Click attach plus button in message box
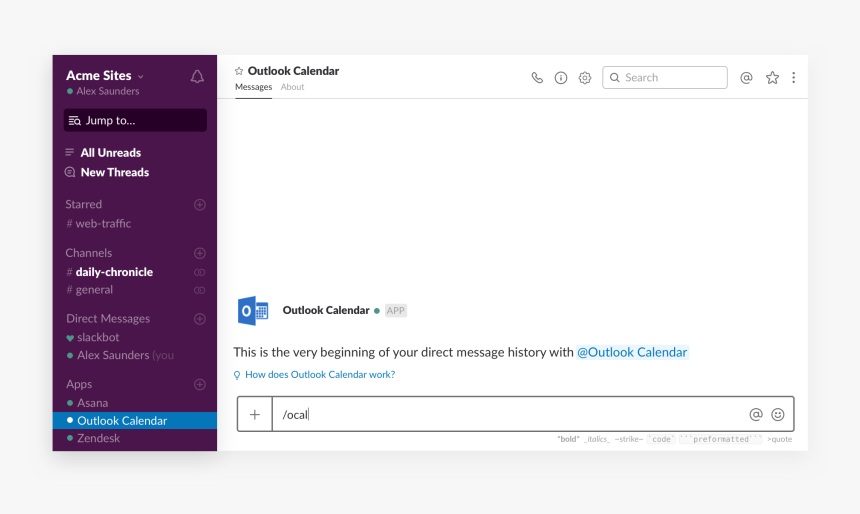 point(254,414)
